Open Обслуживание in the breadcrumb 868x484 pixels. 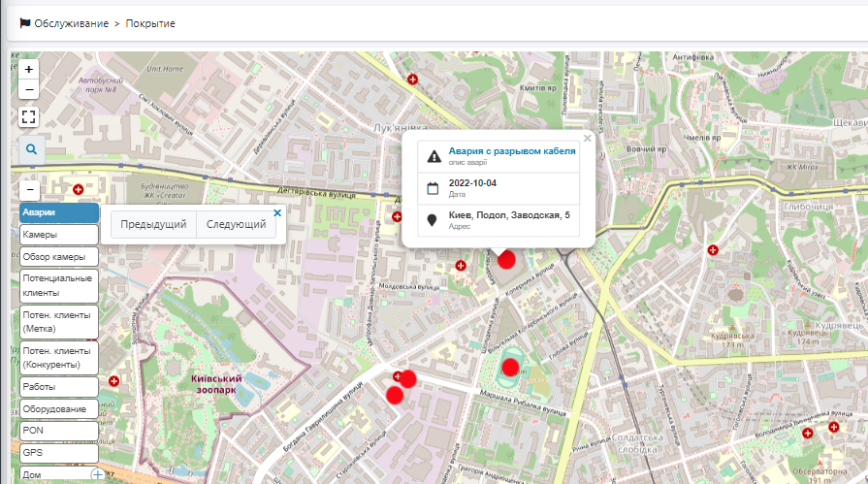71,22
